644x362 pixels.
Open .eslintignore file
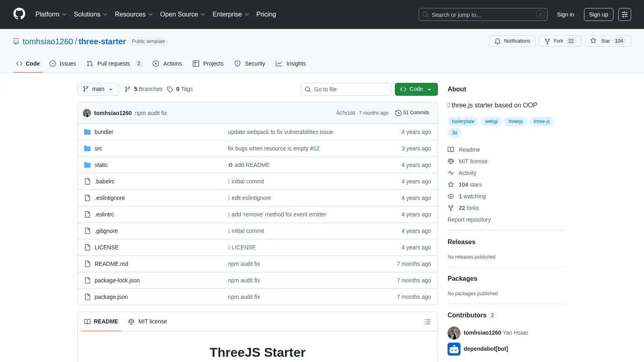pos(110,198)
